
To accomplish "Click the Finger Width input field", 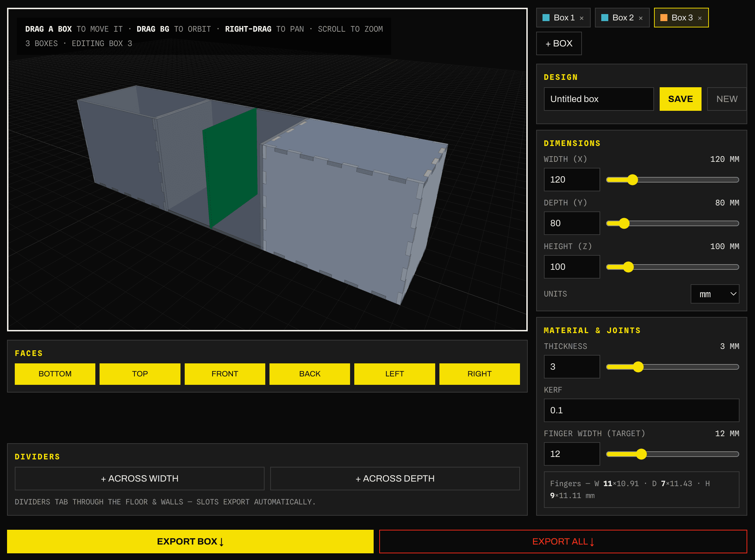I will 572,454.
